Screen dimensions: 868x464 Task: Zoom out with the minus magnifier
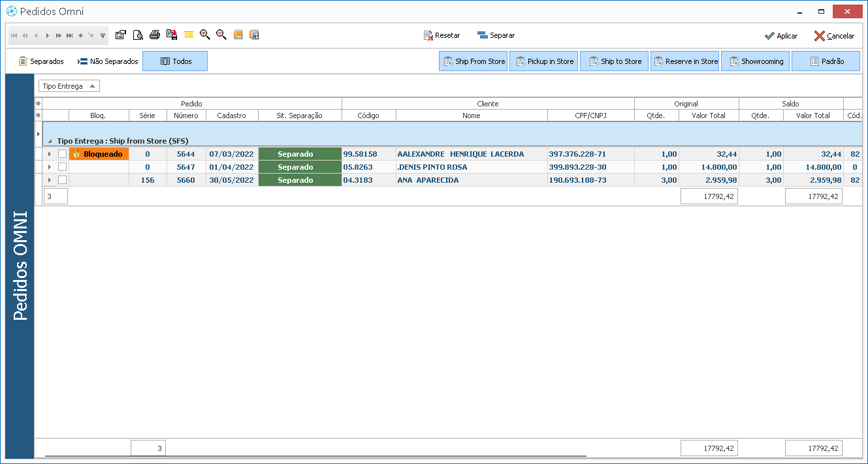[x=221, y=35]
